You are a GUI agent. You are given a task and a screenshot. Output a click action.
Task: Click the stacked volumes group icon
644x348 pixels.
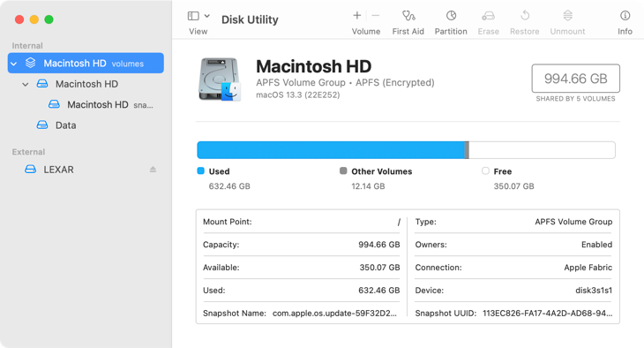tap(30, 63)
